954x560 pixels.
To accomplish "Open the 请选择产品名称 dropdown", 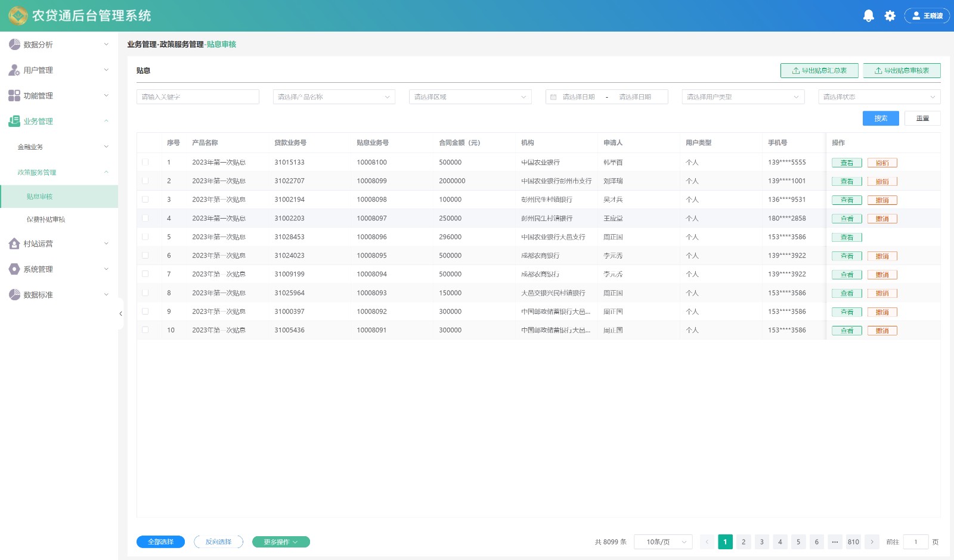I will (334, 97).
